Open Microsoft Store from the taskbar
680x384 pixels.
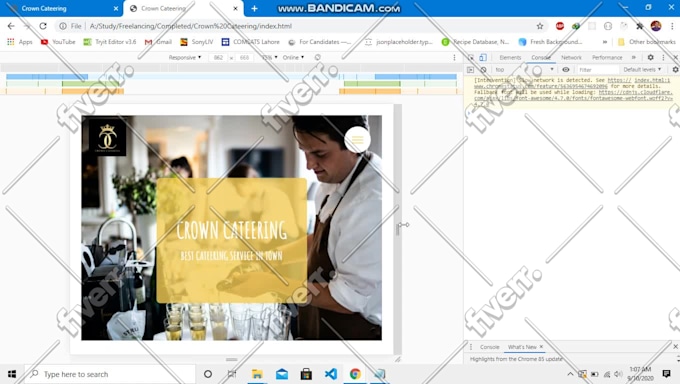pos(306,374)
